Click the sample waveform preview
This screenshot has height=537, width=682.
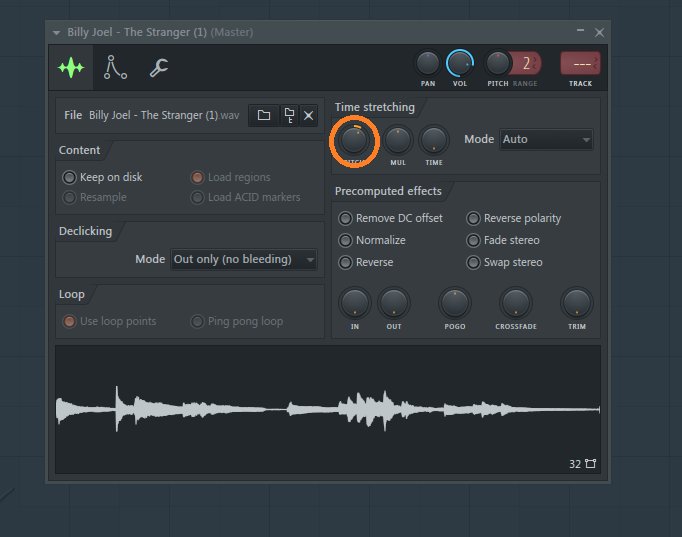point(328,409)
